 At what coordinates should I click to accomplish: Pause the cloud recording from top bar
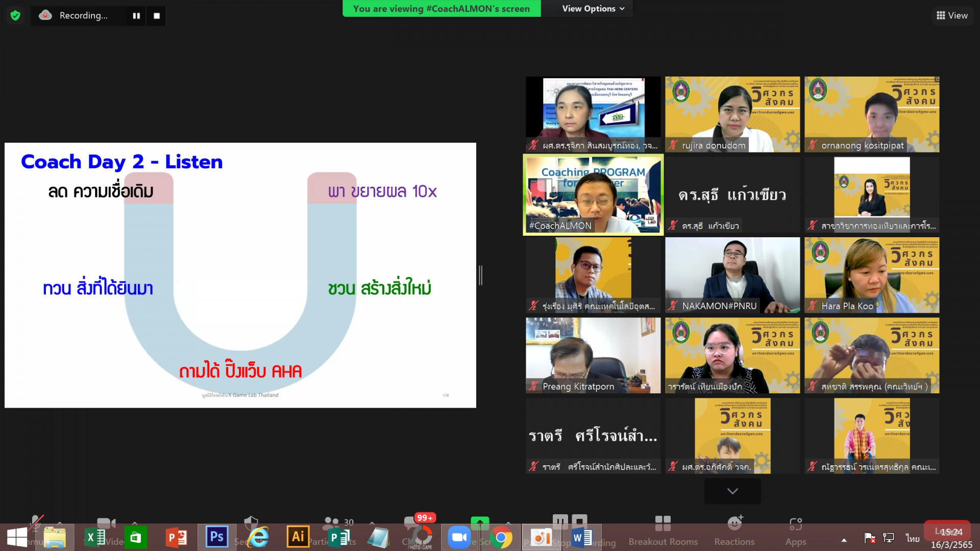point(136,16)
